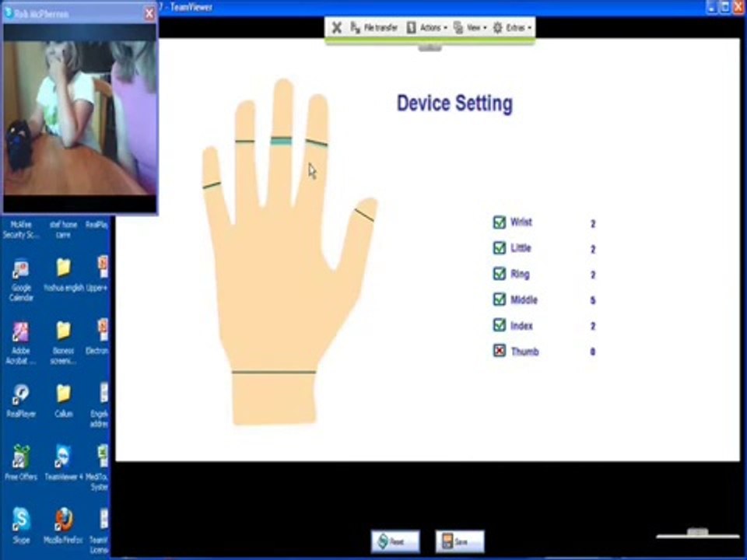Click the Skype video feed
This screenshot has height=560, width=747.
[80, 117]
